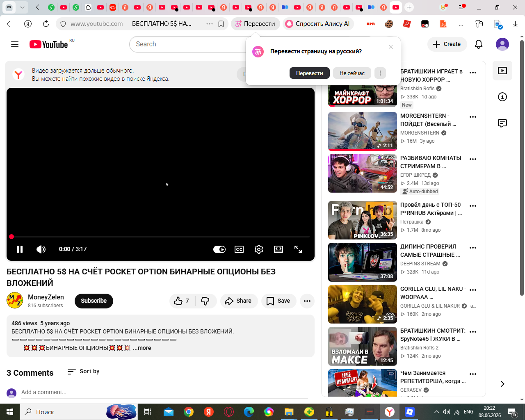The image size is (525, 420).
Task: Open the Windows Start menu
Action: [x=10, y=412]
